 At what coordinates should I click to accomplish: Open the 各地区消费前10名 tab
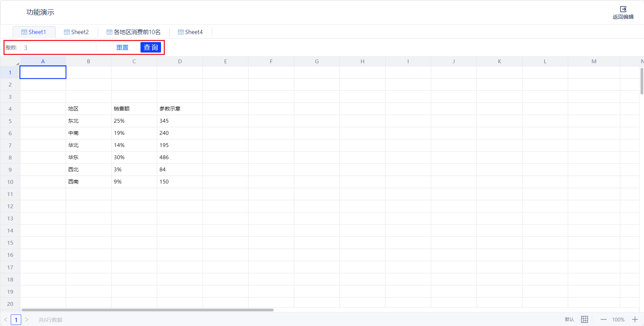[x=134, y=32]
